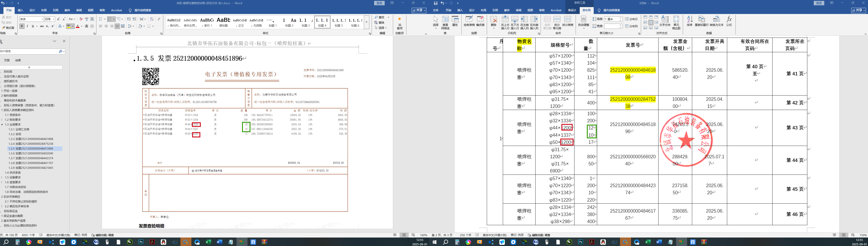The height and width of the screenshot is (246, 868).
Task: Click 查看网格线 in the 文档4 ribbon
Action: tap(446, 23)
